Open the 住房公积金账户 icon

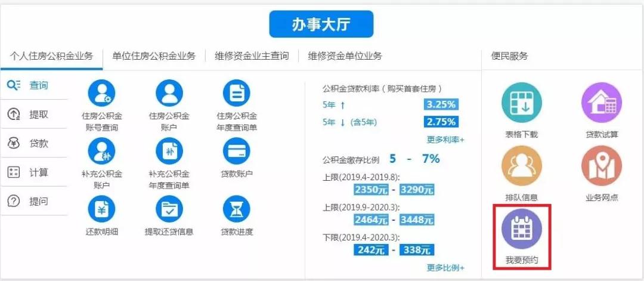coord(169,93)
